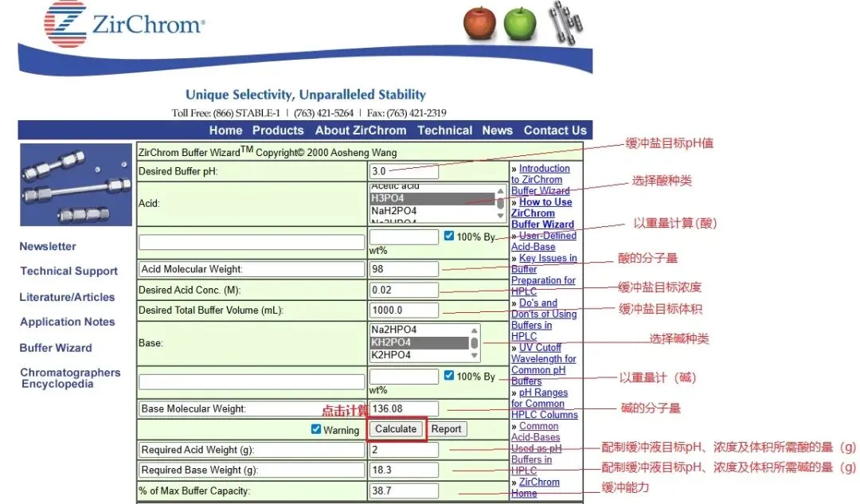Click the HPLC columns image in header
The image size is (860, 504).
tap(566, 22)
